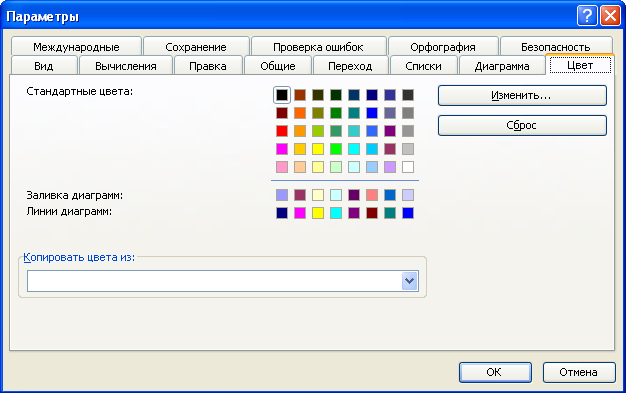Pick the pale ice-blue swatch in Заливка диаграмм
Image resolution: width=626 pixels, height=393 pixels.
[408, 195]
